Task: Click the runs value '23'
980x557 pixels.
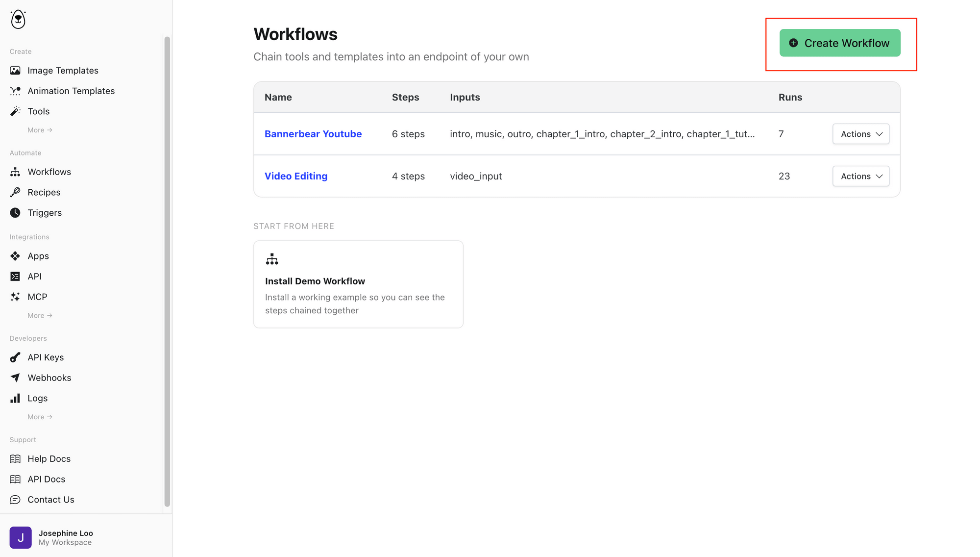Action: [x=784, y=176]
